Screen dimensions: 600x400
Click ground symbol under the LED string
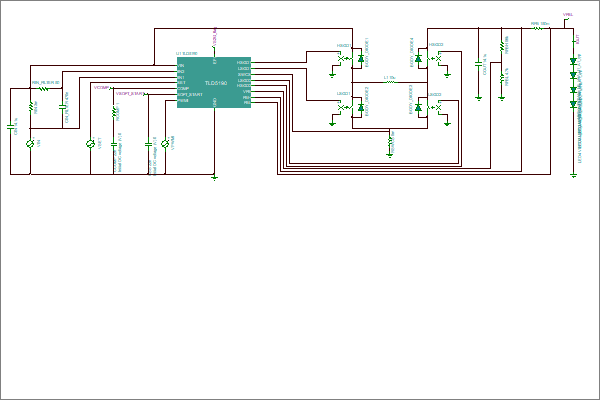573,175
